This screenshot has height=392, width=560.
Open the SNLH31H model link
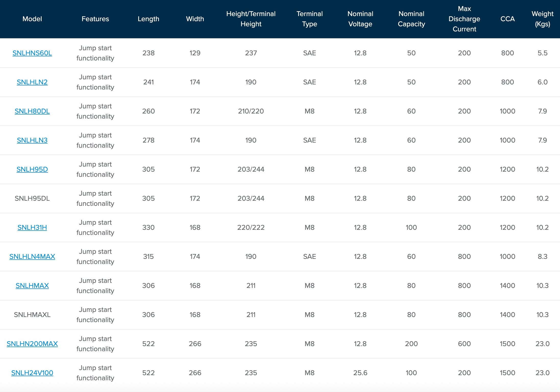click(x=32, y=227)
